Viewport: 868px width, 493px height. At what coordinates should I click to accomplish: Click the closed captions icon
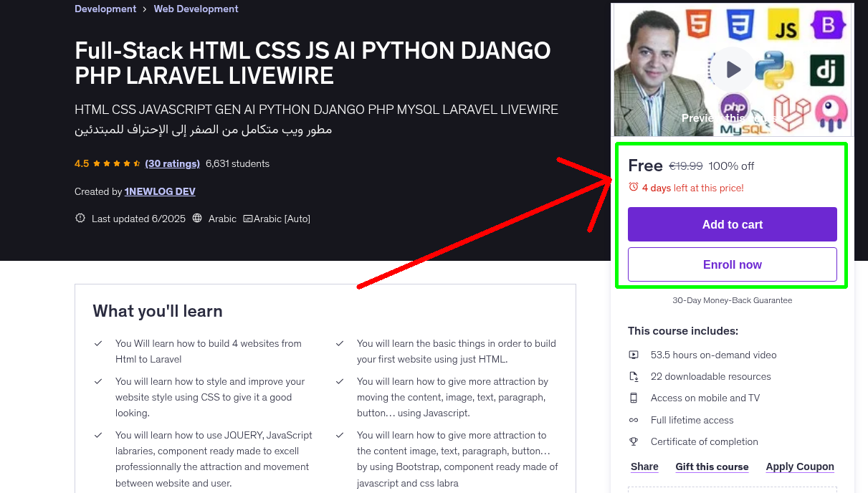pos(248,219)
